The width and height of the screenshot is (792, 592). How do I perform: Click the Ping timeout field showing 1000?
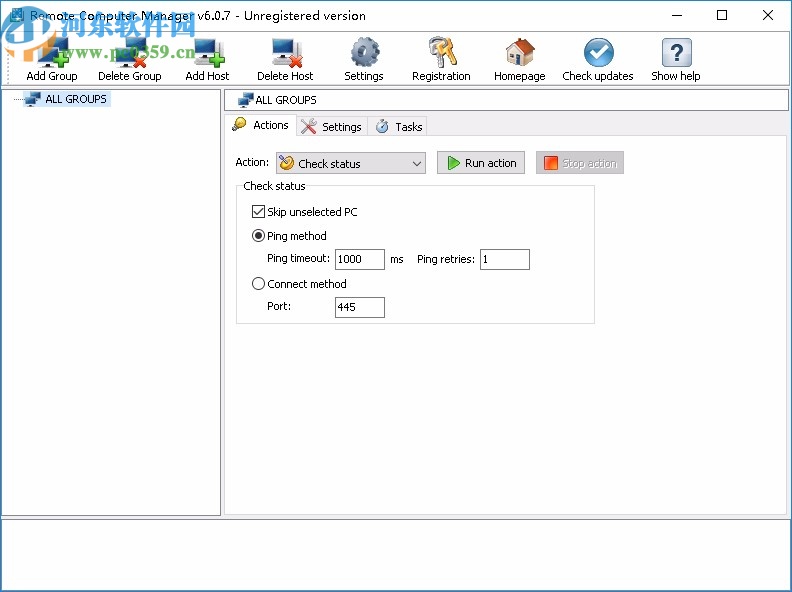click(360, 259)
